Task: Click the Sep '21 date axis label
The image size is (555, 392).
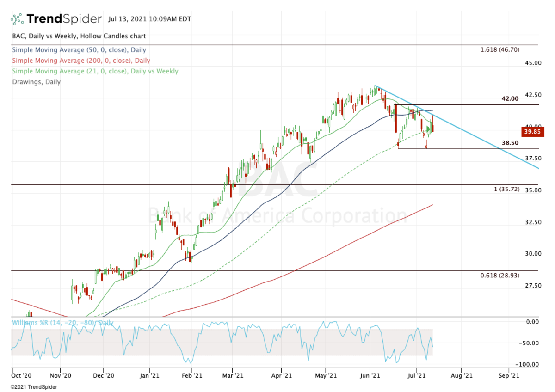Action: coord(508,376)
